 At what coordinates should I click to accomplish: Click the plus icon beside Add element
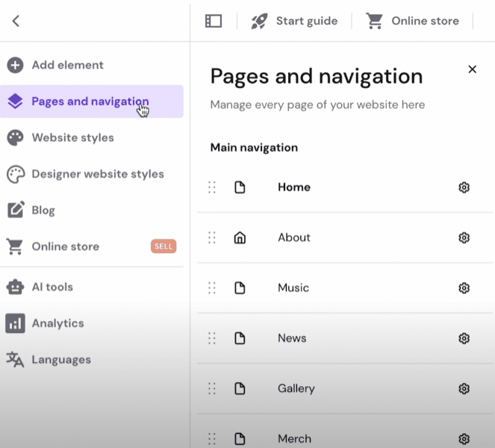pyautogui.click(x=15, y=65)
